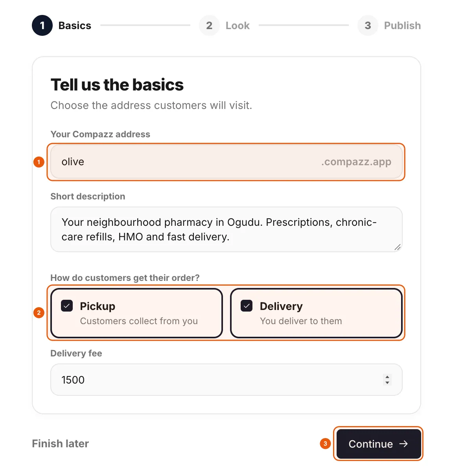Toggle the Delivery option card
The height and width of the screenshot is (476, 453).
pos(317,313)
